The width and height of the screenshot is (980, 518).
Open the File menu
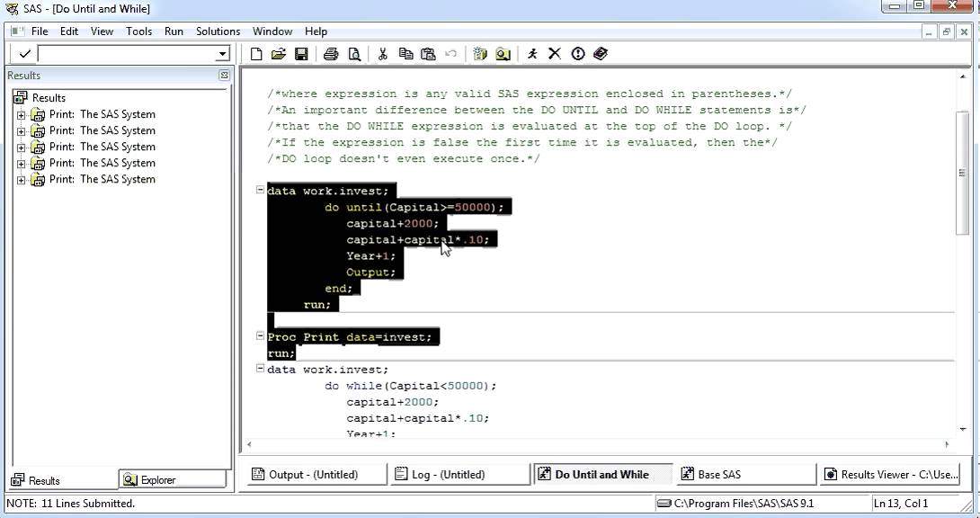click(40, 31)
